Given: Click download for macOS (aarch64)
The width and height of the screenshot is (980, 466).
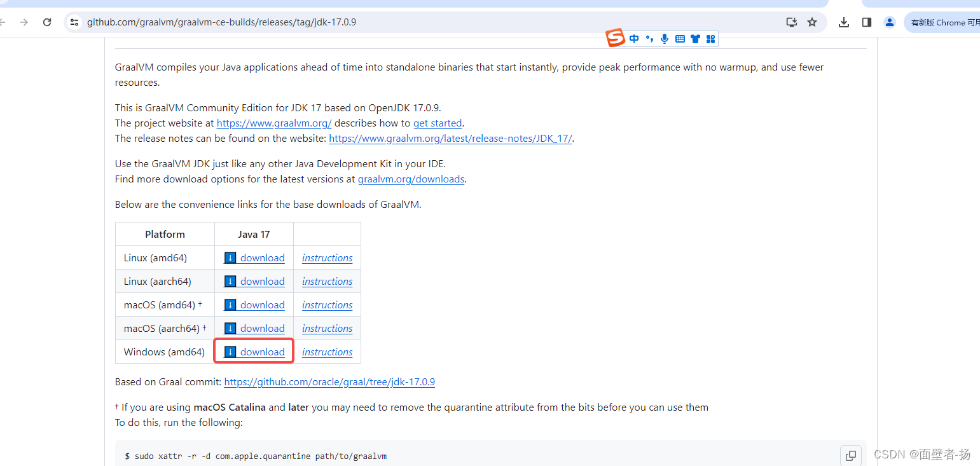Looking at the screenshot, I should click(x=254, y=329).
